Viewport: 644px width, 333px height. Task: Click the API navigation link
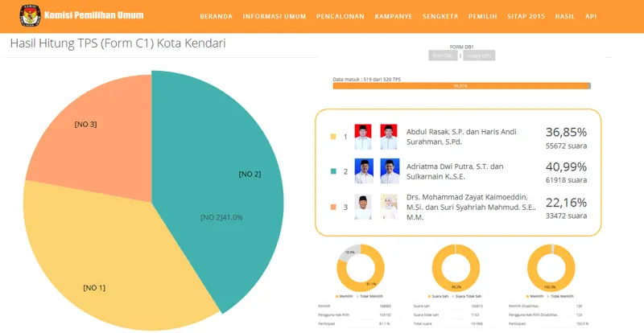(592, 16)
